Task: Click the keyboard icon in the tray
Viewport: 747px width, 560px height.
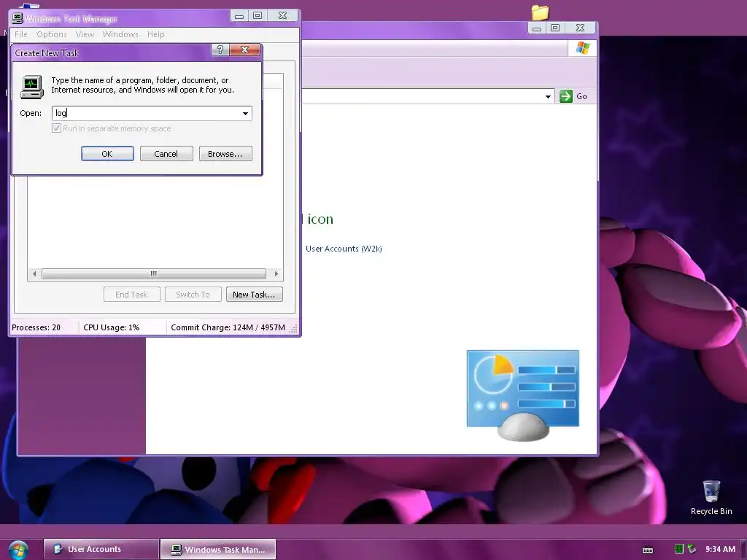Action: [x=648, y=550]
